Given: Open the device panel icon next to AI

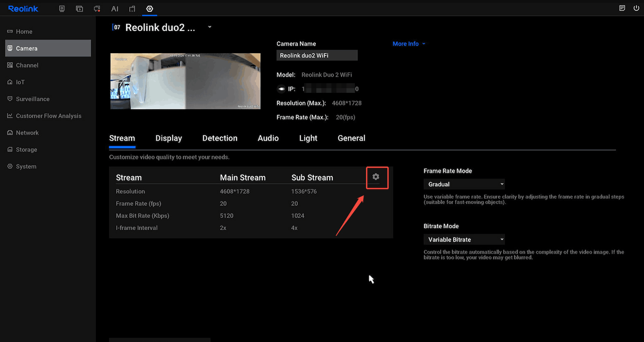Looking at the screenshot, I should (132, 8).
